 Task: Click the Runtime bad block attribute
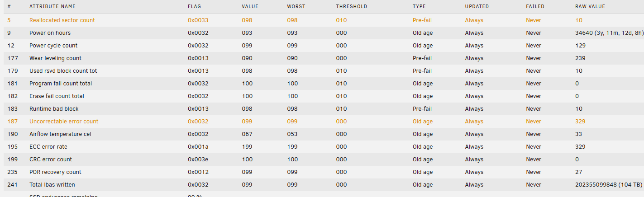tap(54, 109)
